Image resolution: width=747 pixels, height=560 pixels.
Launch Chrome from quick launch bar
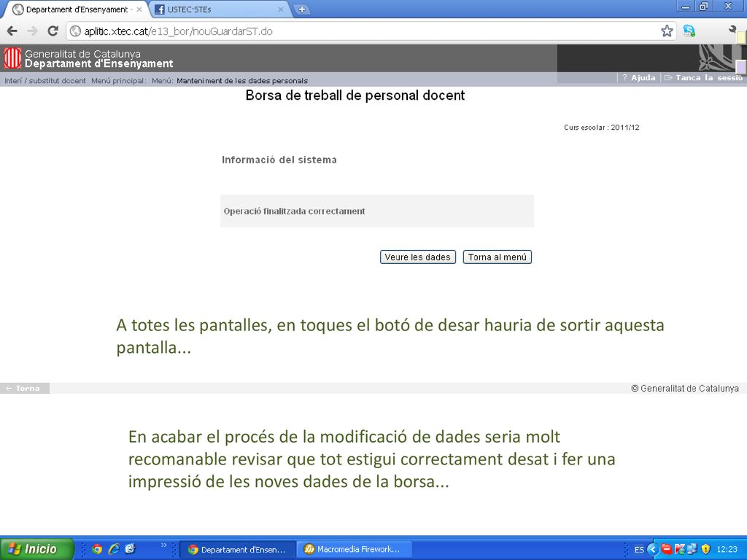tap(97, 549)
